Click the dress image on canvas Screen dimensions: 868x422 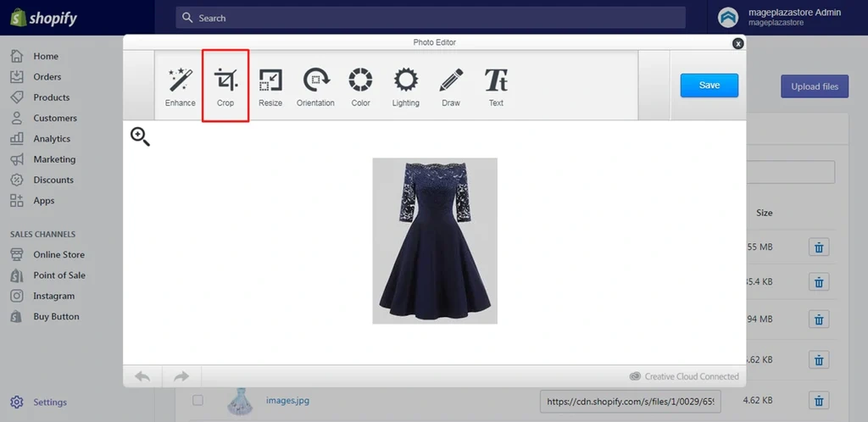pos(435,241)
